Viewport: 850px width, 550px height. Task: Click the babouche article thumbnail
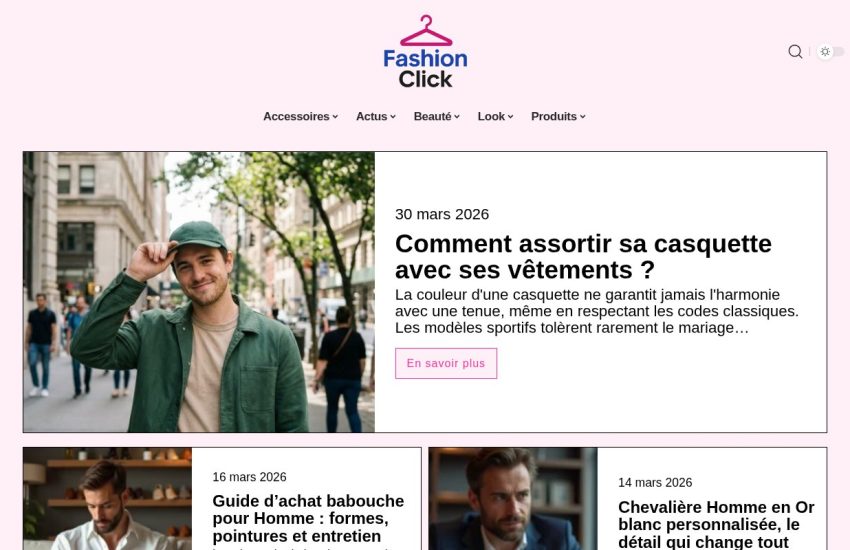(107, 499)
